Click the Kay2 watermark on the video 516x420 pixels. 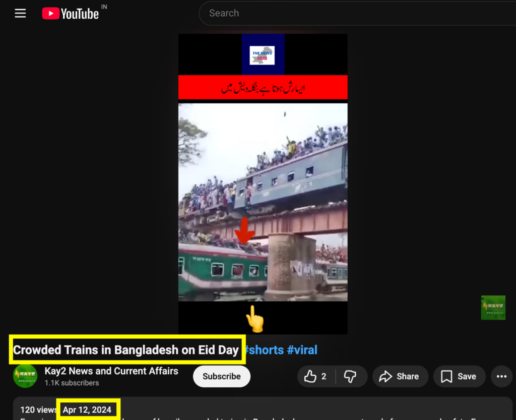[x=493, y=308]
